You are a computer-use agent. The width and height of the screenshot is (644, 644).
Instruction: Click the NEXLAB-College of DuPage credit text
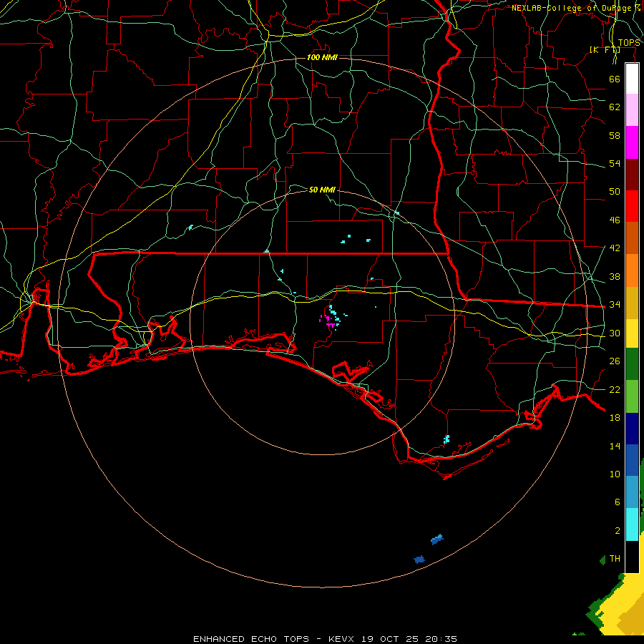click(575, 8)
